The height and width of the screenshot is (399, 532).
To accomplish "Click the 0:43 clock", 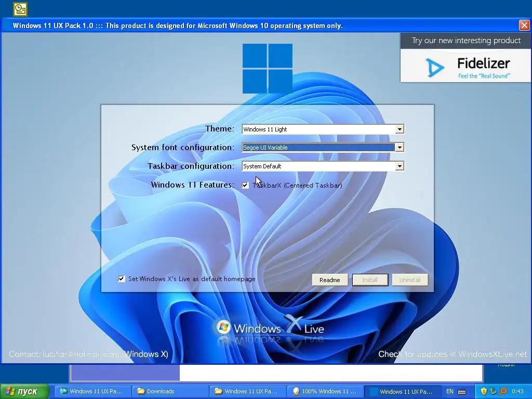I will pyautogui.click(x=517, y=391).
